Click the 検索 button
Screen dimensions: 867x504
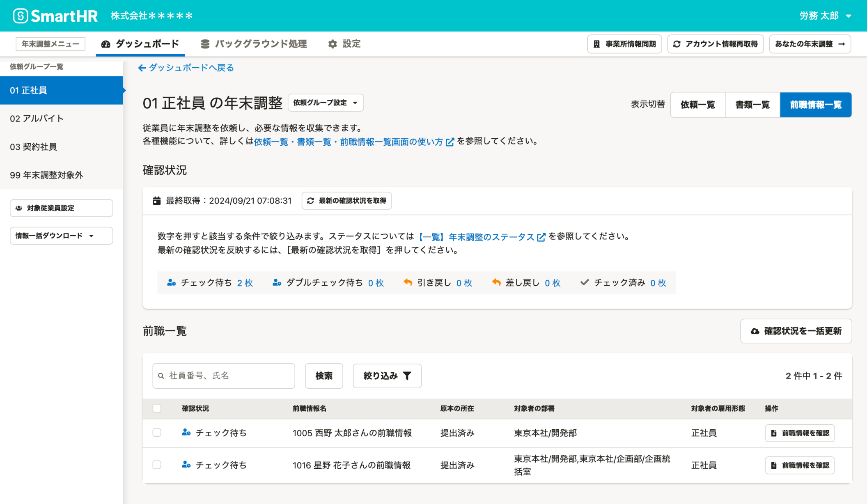tap(324, 376)
